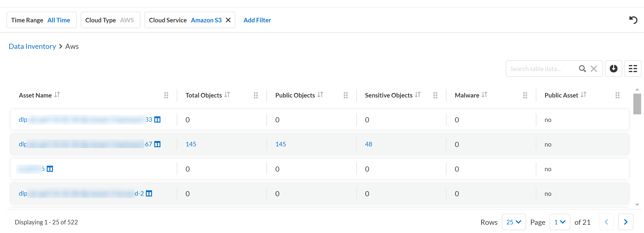Grab the Asset Name column drag handle

click(166, 95)
